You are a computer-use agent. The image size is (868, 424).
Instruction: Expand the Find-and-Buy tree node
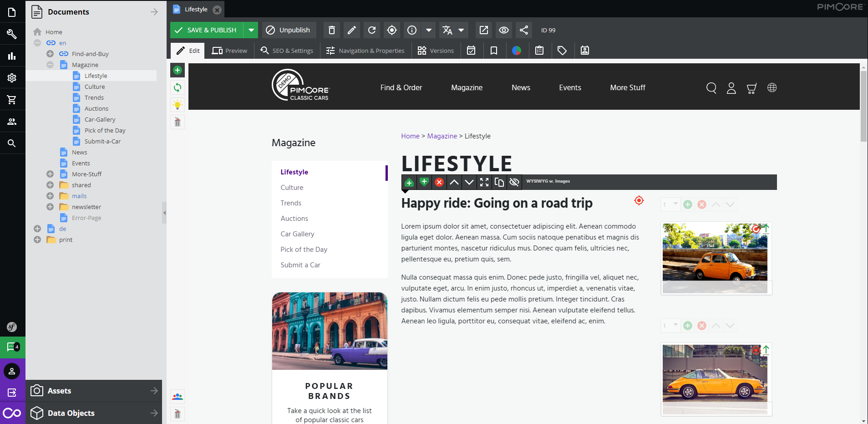coord(50,54)
